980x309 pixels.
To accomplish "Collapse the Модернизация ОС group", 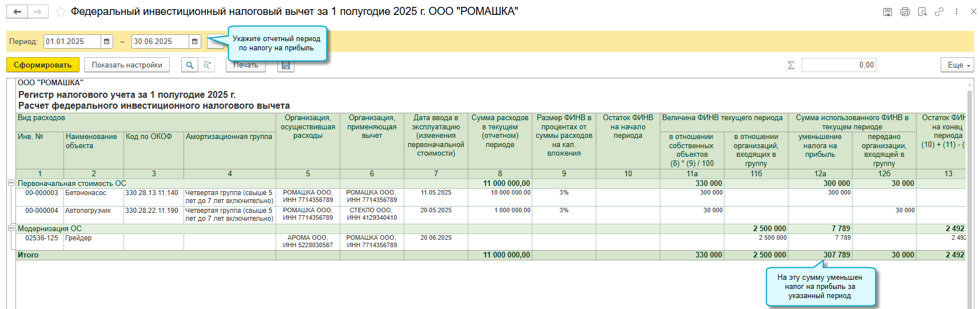I will click(x=11, y=228).
